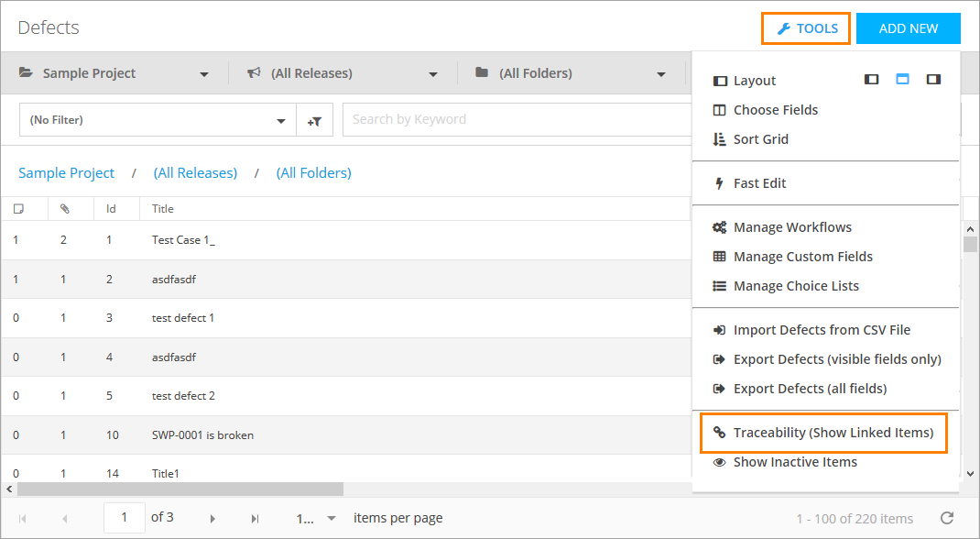This screenshot has width=980, height=539.
Task: Select row titled Test Case 1_
Action: (x=345, y=240)
